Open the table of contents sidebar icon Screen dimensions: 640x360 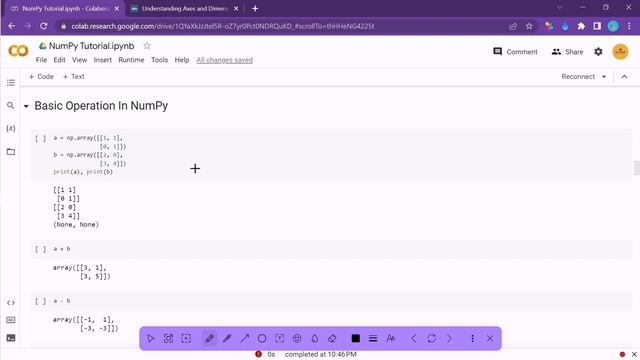click(11, 83)
